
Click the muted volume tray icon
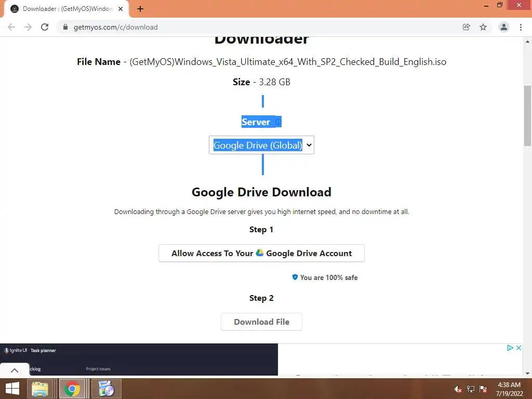pyautogui.click(x=458, y=389)
